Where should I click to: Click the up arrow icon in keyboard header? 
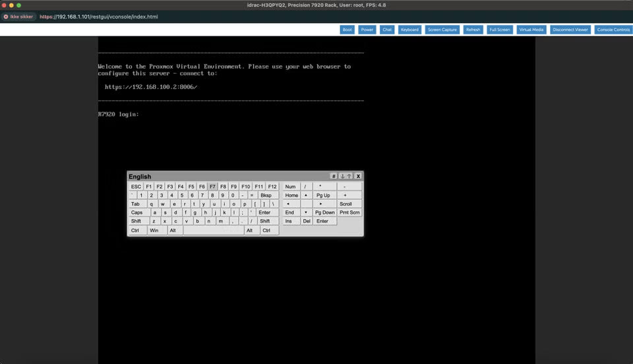349,176
